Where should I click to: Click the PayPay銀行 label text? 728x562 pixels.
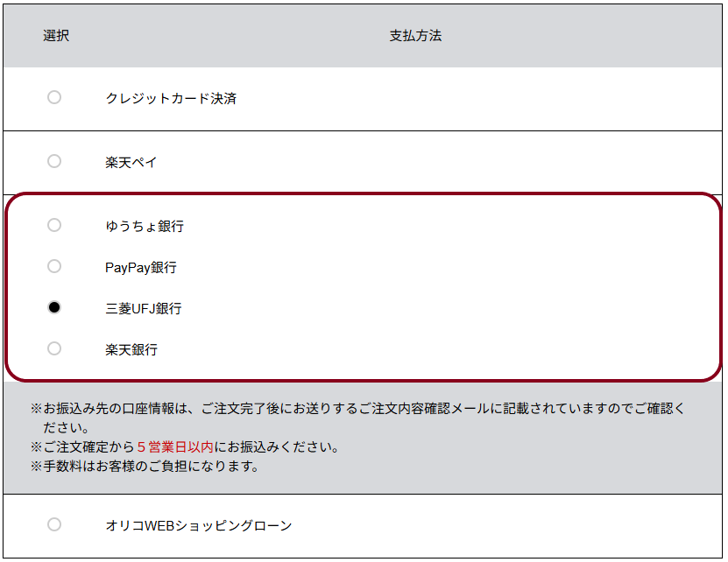[x=141, y=267]
